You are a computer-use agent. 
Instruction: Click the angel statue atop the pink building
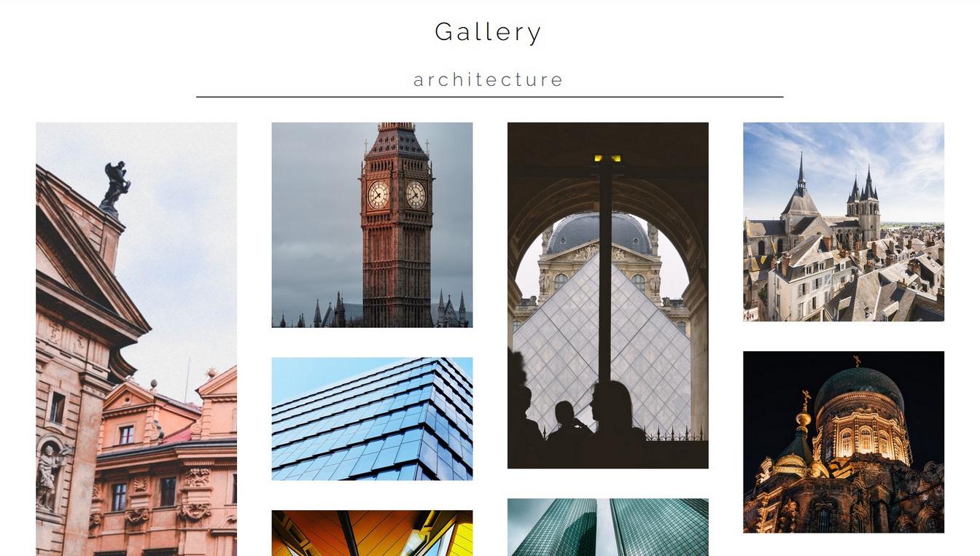point(115,187)
